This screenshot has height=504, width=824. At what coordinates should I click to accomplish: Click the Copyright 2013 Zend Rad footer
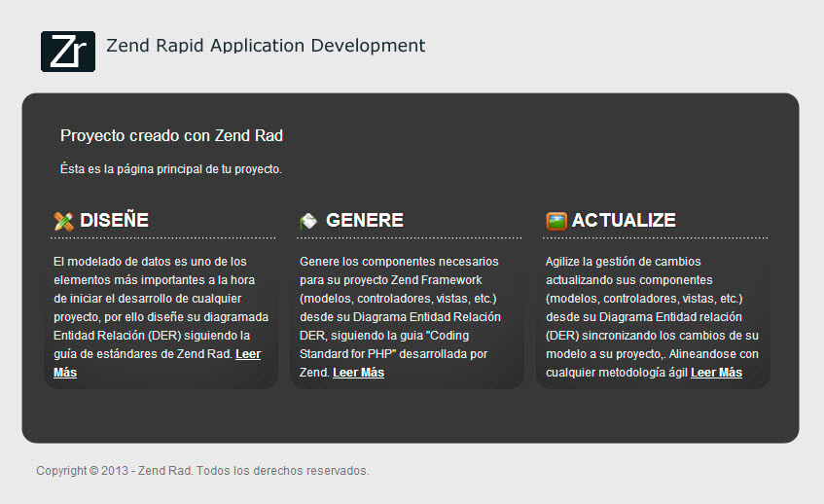202,470
